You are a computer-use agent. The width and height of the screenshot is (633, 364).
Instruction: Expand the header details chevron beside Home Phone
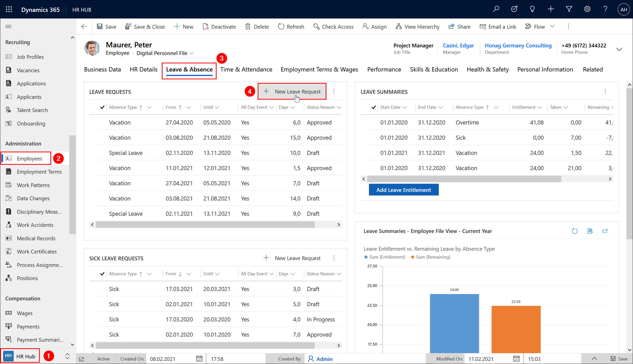coord(619,49)
